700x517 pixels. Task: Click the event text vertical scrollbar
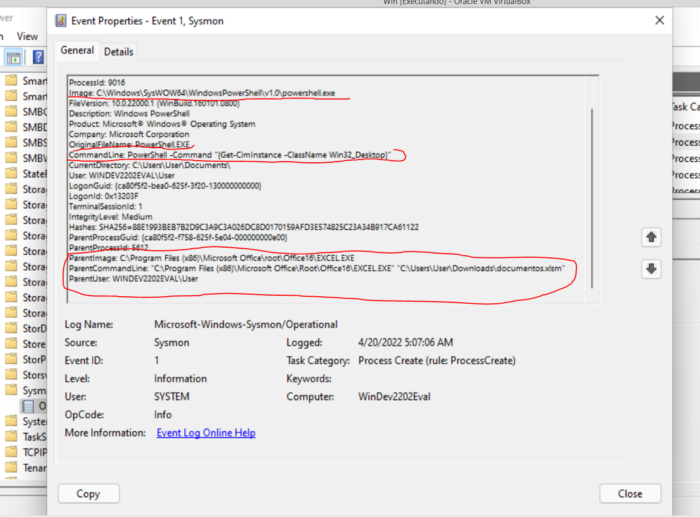click(592, 198)
